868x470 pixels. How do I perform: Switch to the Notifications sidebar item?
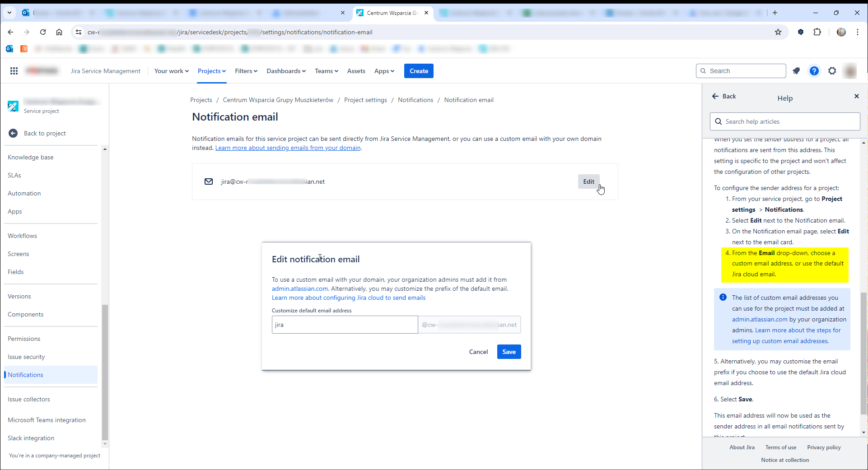coord(25,375)
